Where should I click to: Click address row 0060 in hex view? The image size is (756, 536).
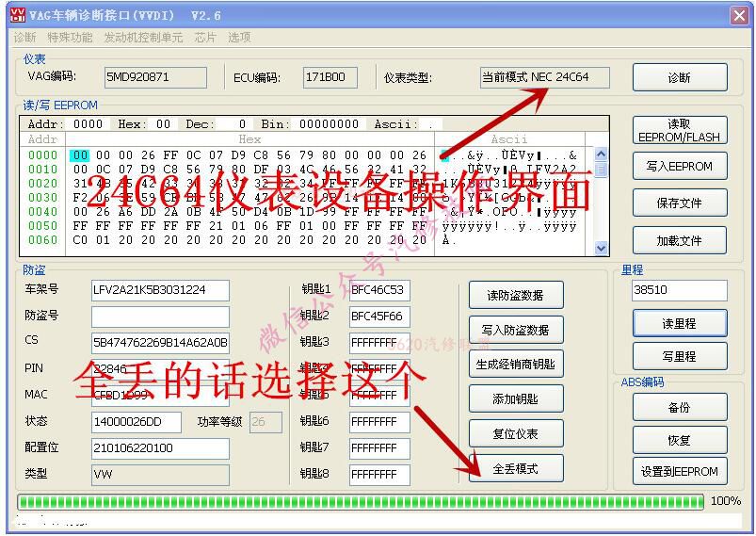42,240
